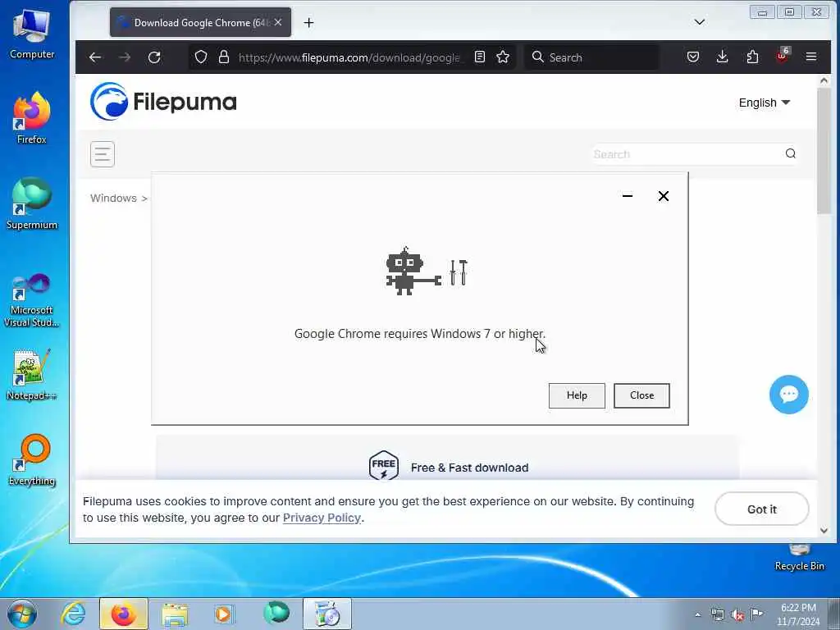Screen dimensions: 840x630
Task: Open the Action Center flag icon
Action: (756, 614)
